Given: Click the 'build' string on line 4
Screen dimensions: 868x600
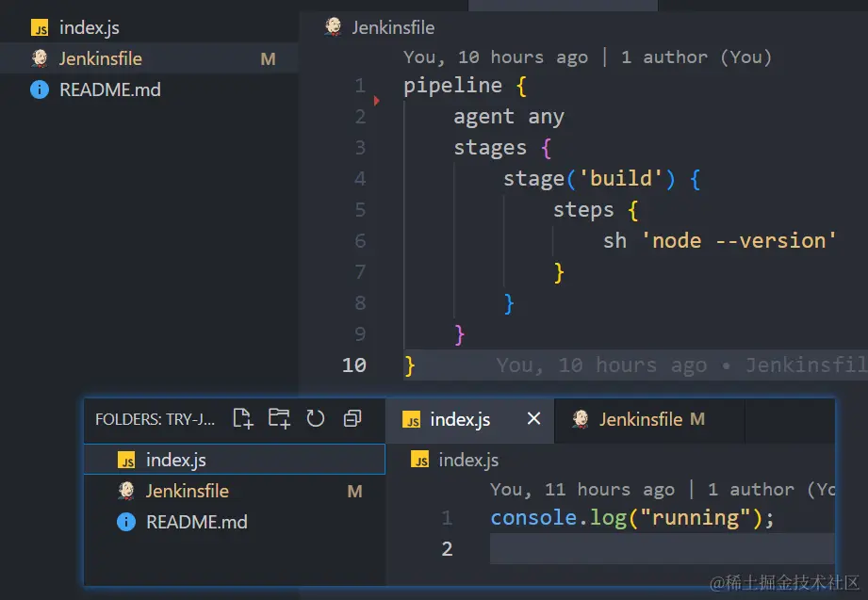Looking at the screenshot, I should point(620,178).
